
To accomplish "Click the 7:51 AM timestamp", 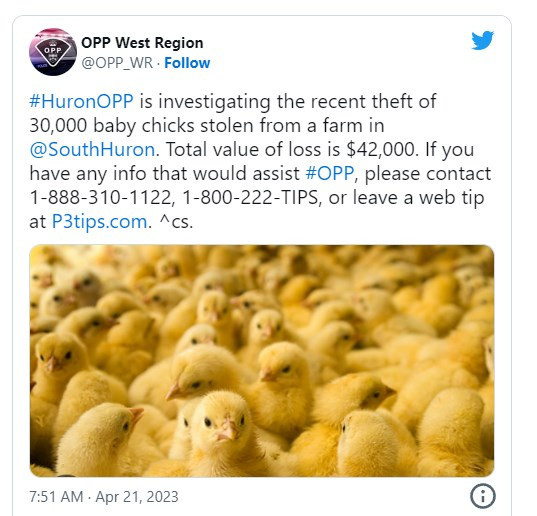I will pos(56,497).
